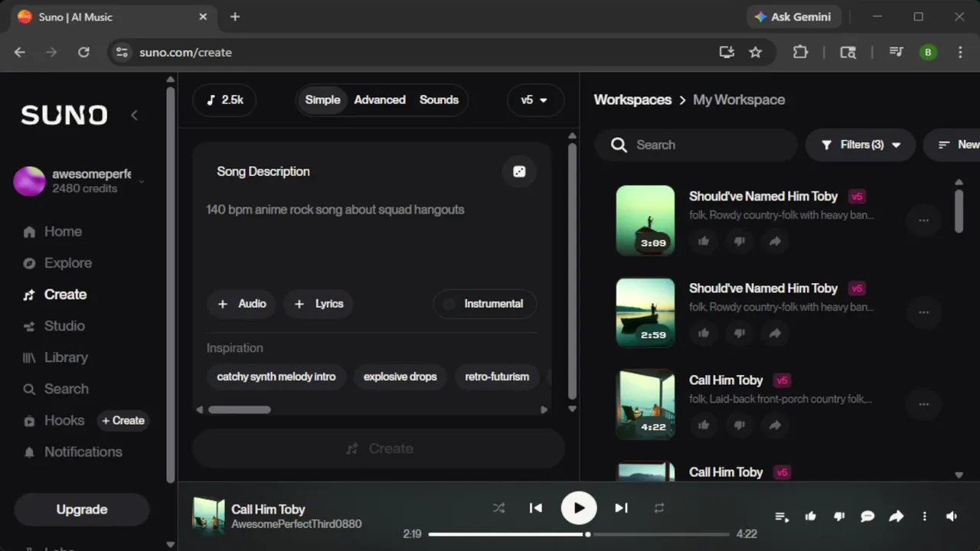The image size is (980, 551).
Task: Add Lyrics to the song
Action: tap(318, 304)
